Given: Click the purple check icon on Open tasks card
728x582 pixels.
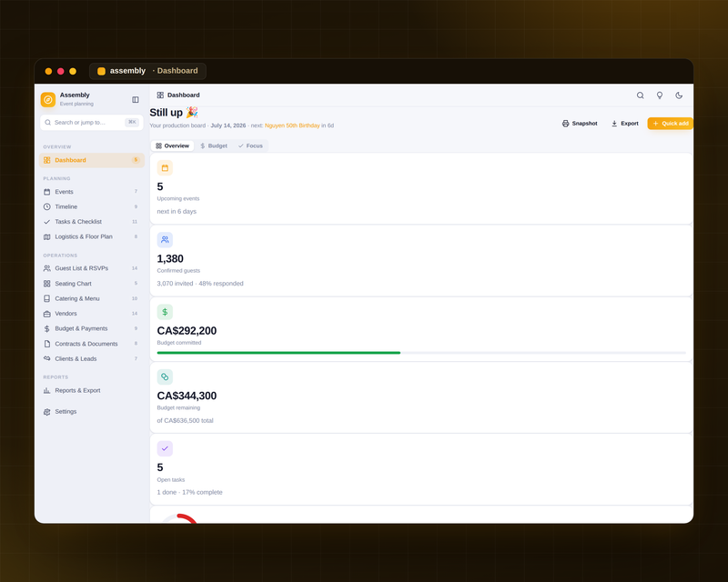Looking at the screenshot, I should click(x=165, y=449).
